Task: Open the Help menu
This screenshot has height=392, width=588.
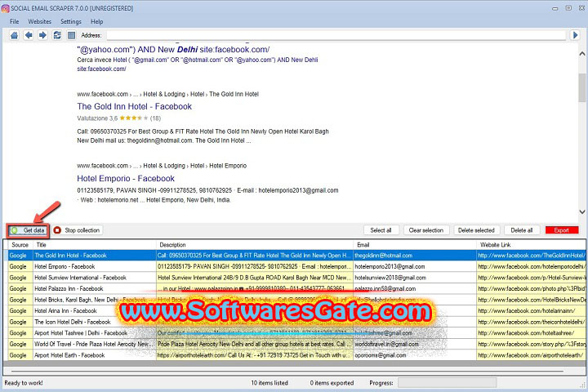Action: click(x=96, y=22)
